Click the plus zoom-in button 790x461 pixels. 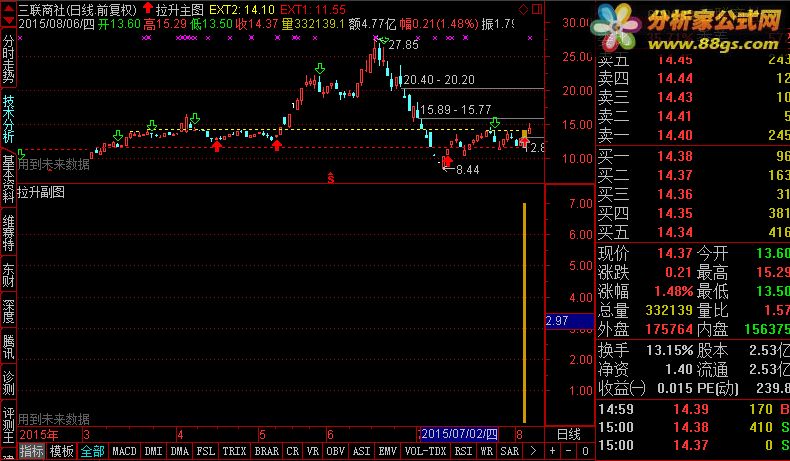click(x=552, y=451)
